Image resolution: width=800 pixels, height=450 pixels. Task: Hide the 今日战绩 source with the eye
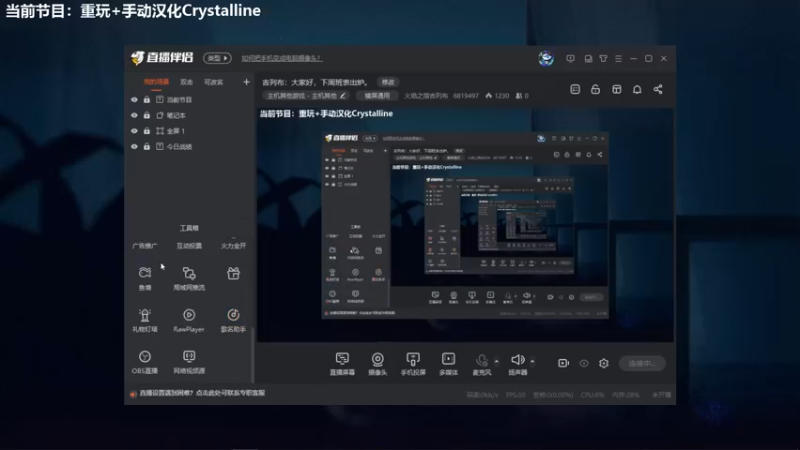(x=134, y=146)
